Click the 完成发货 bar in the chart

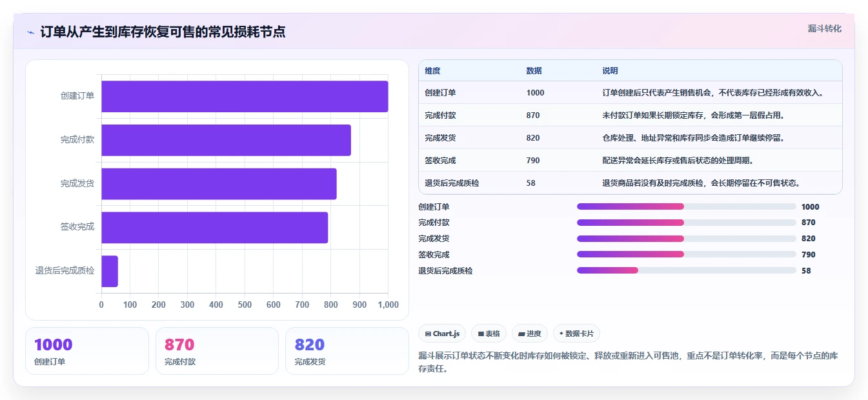pos(219,184)
